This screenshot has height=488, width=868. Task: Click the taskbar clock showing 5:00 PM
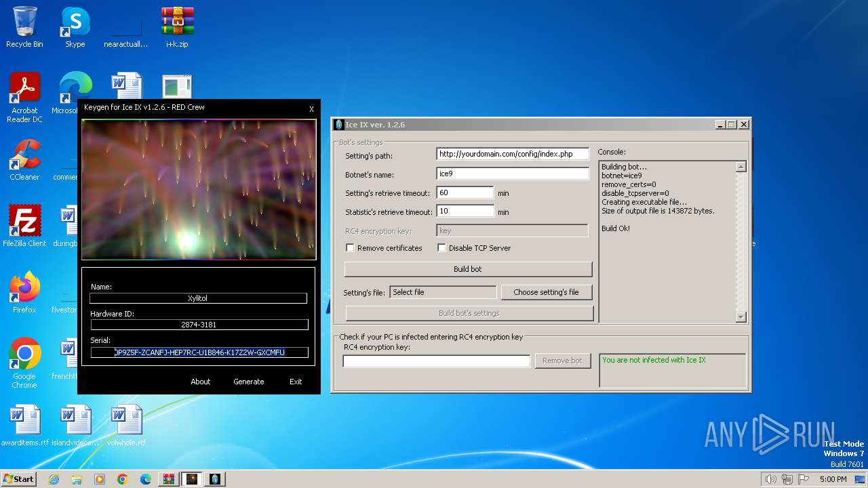833,479
